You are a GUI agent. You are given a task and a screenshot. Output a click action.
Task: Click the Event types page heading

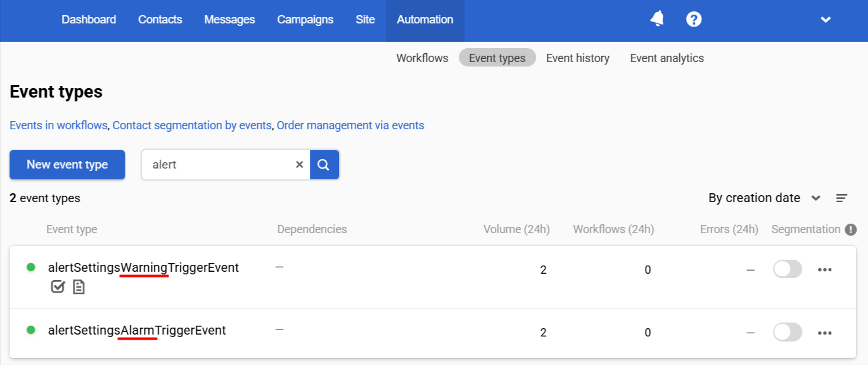click(x=56, y=92)
